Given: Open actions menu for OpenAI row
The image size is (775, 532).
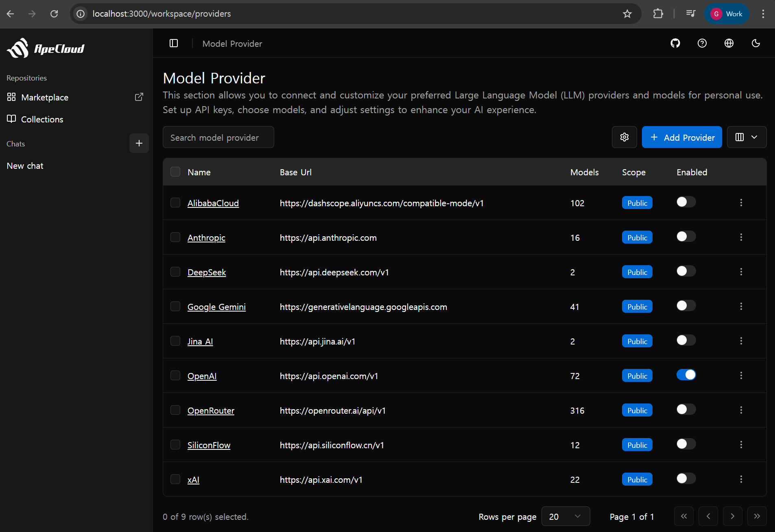Looking at the screenshot, I should tap(741, 375).
